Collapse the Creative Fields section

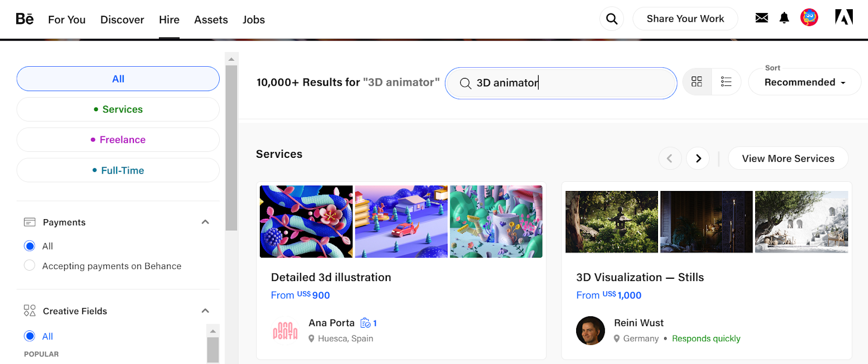(205, 311)
